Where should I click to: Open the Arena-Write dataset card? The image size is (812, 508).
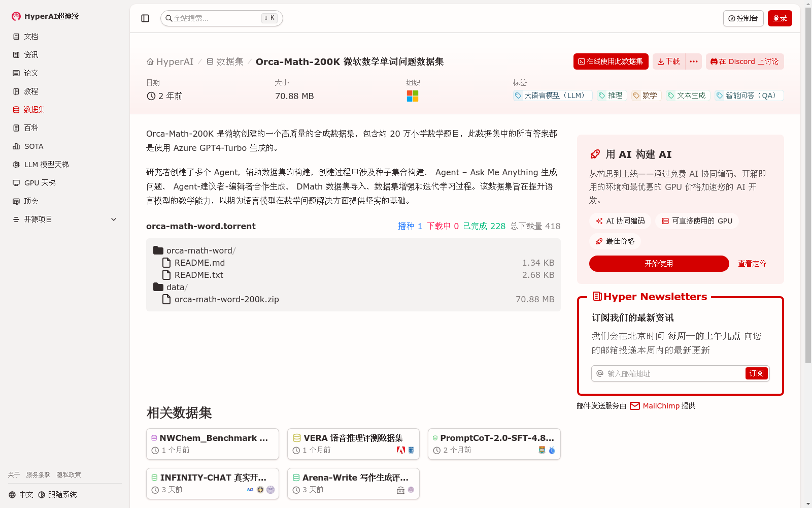tap(353, 484)
